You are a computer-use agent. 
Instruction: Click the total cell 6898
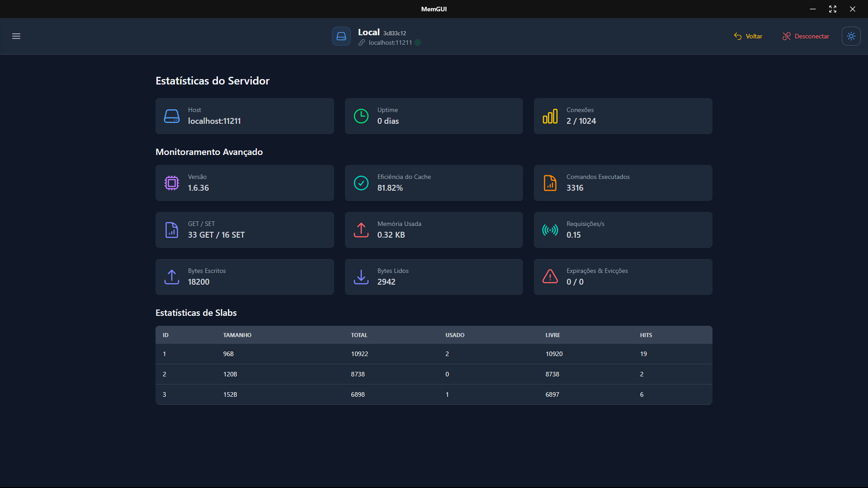click(358, 394)
